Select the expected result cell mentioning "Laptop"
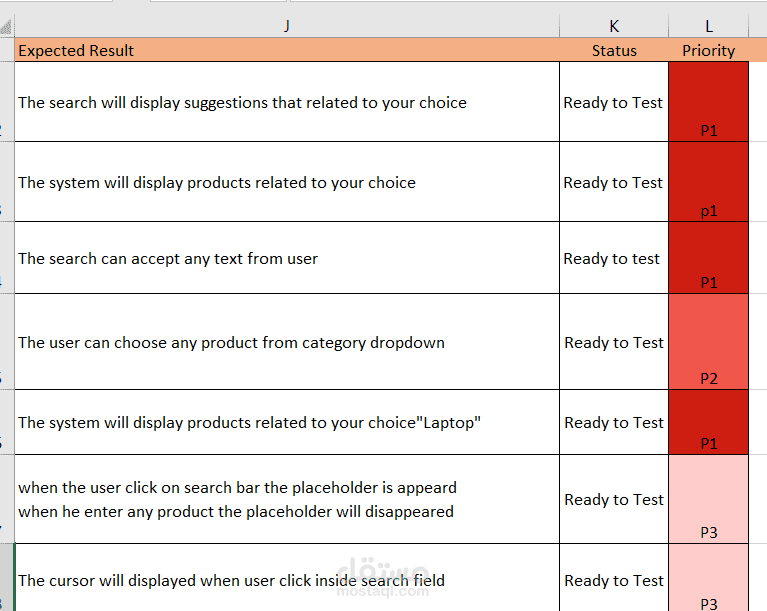The image size is (767, 611). [x=286, y=422]
